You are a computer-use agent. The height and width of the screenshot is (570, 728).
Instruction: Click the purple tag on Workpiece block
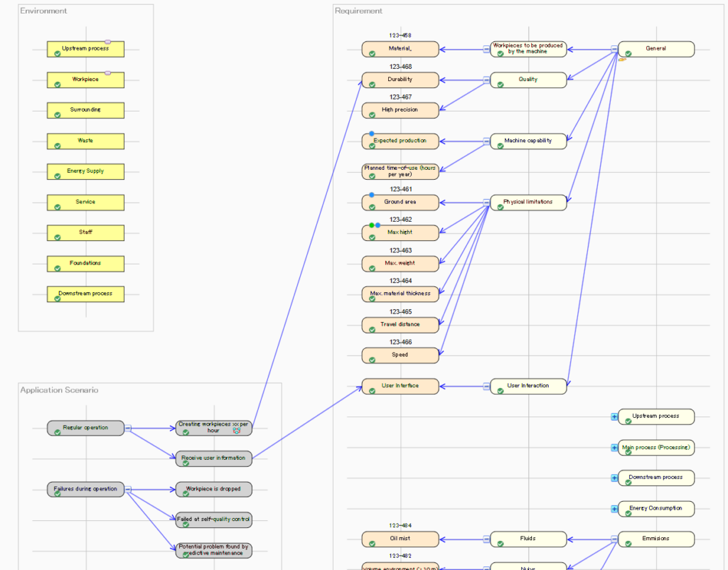[107, 72]
